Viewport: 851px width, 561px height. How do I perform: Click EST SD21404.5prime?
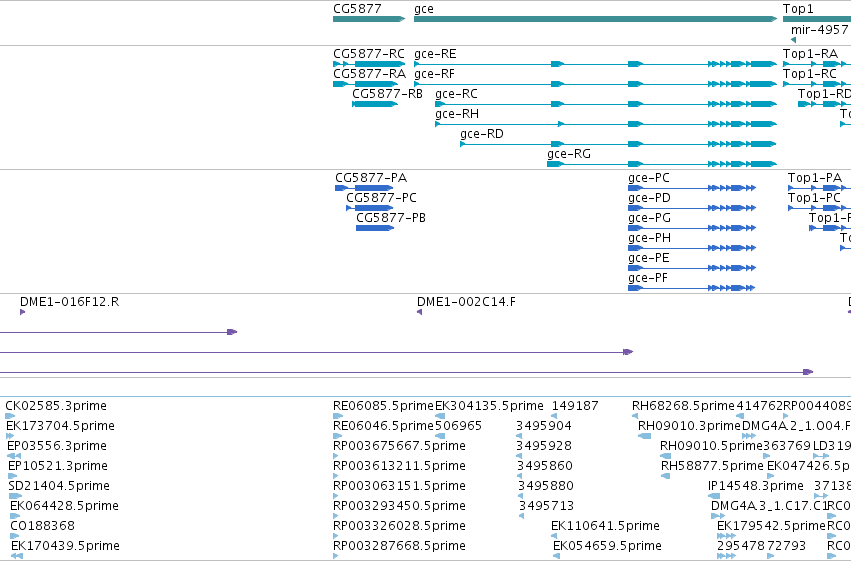pos(59,486)
